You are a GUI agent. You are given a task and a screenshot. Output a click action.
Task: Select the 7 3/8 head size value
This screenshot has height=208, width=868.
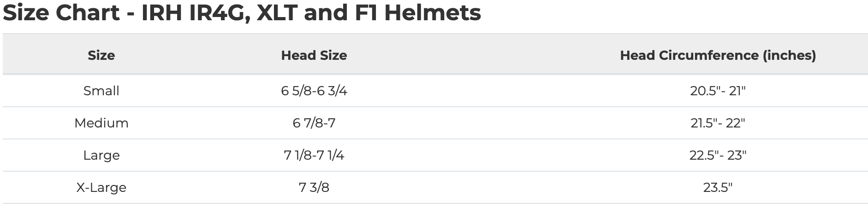tap(314, 188)
